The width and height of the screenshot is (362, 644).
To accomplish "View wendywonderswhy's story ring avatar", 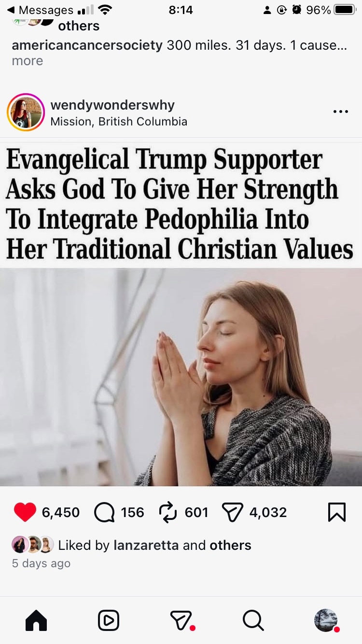I will [x=26, y=112].
